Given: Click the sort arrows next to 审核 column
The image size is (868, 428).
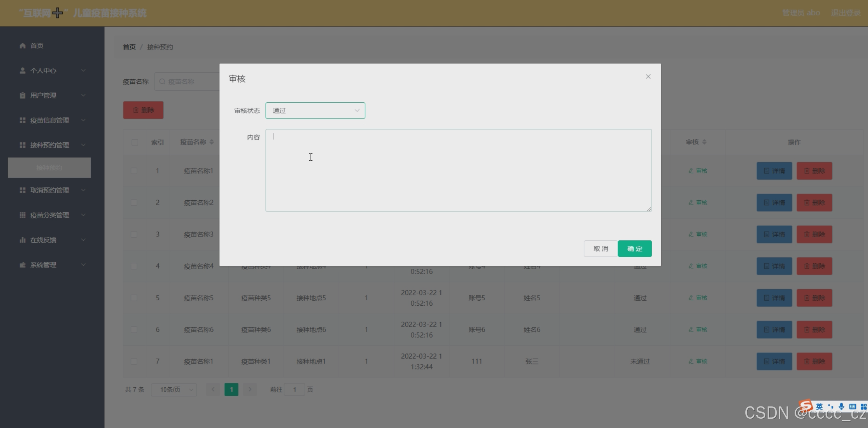Looking at the screenshot, I should click(704, 142).
